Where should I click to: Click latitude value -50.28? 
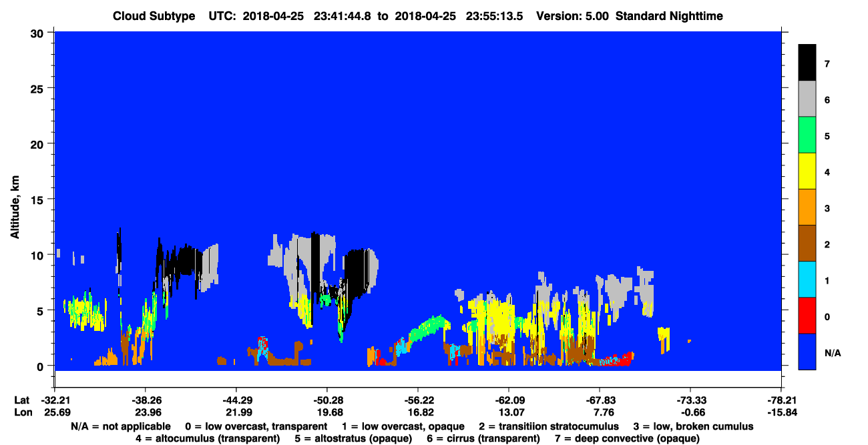(x=327, y=400)
